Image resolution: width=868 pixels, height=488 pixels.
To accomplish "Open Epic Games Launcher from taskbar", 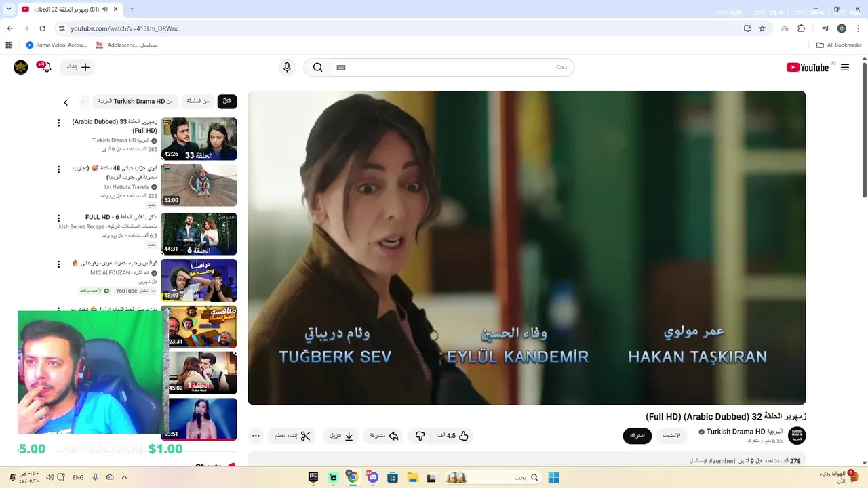I will point(313,477).
